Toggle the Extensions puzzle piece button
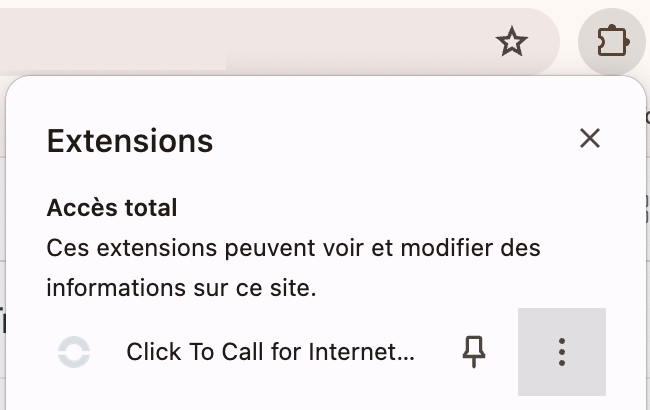This screenshot has height=410, width=650. [612, 41]
